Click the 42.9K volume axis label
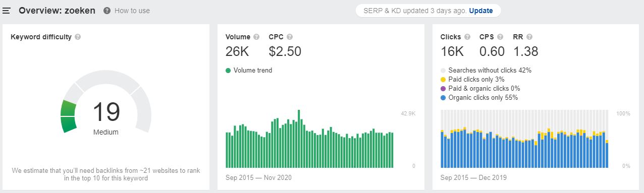644x193 pixels. point(408,114)
